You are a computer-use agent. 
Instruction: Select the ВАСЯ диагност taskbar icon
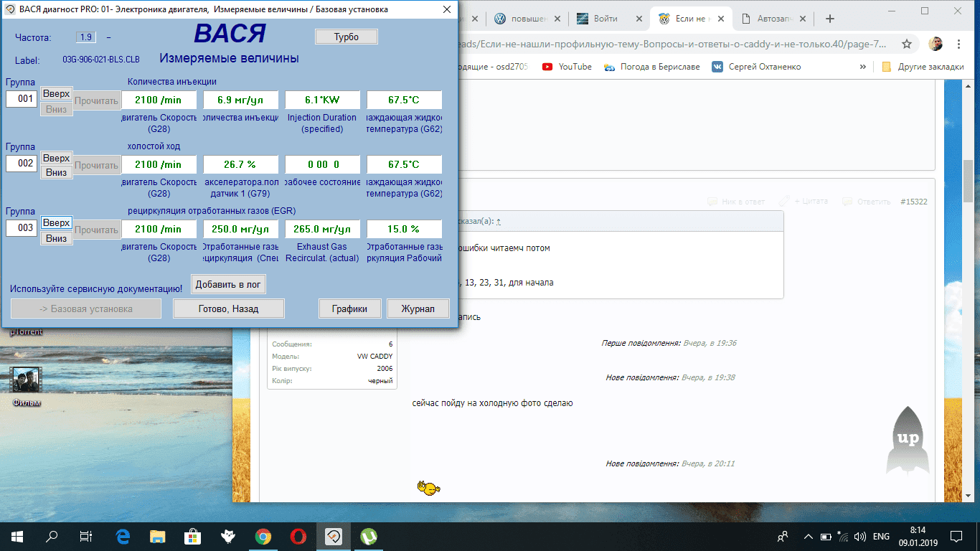click(x=334, y=536)
